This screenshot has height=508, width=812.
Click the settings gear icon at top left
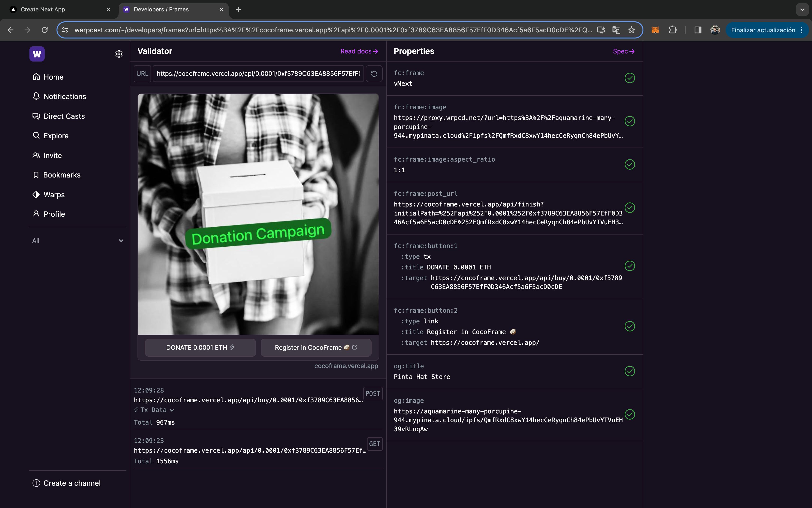click(x=119, y=54)
